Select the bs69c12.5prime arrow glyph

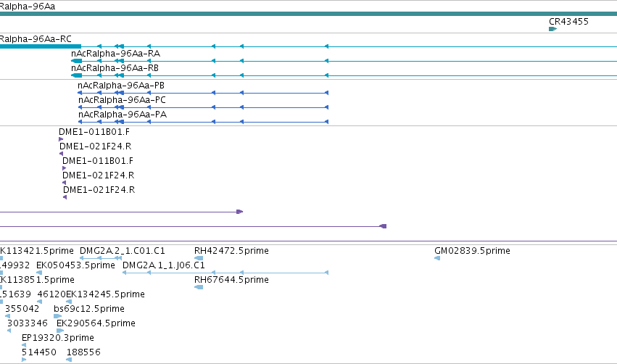pyautogui.click(x=57, y=316)
